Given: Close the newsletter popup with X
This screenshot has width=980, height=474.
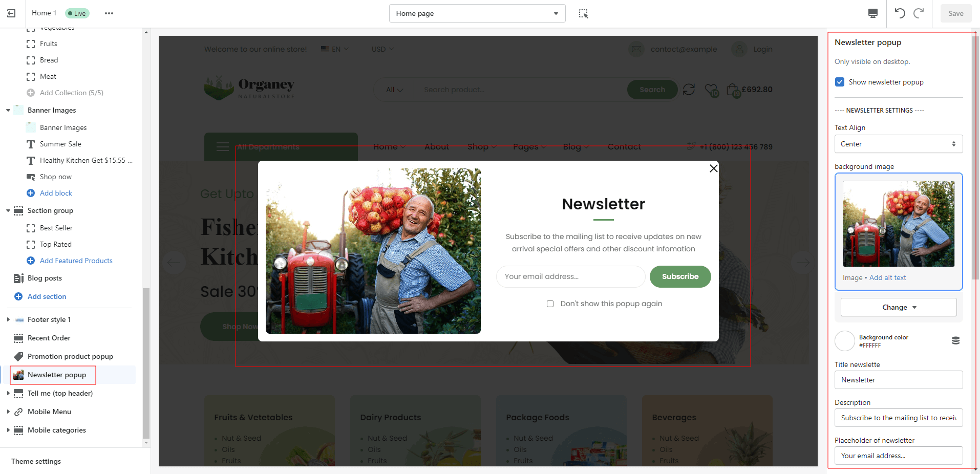Looking at the screenshot, I should 713,168.
